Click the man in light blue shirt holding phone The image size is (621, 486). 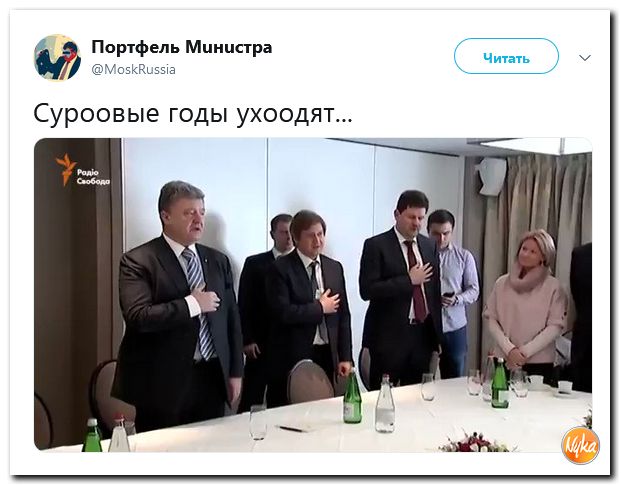(x=455, y=289)
